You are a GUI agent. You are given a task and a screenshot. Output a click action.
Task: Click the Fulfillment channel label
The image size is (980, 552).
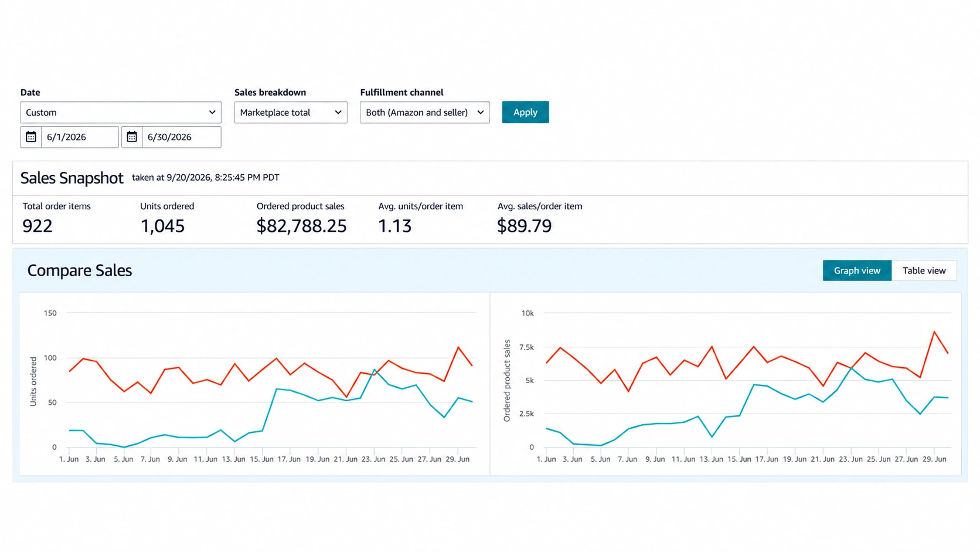tap(401, 92)
